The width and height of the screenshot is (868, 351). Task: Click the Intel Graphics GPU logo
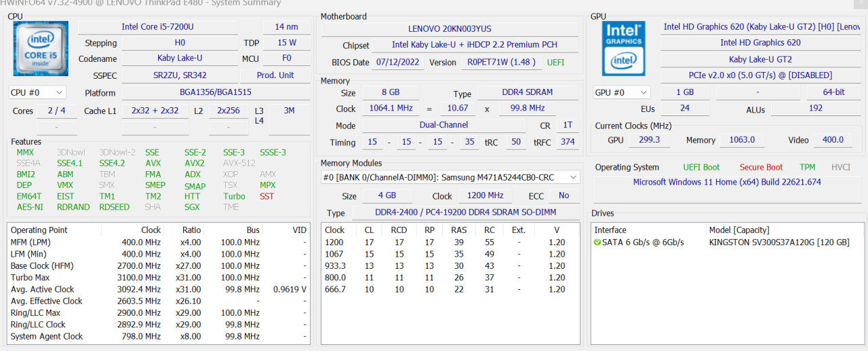click(x=624, y=48)
